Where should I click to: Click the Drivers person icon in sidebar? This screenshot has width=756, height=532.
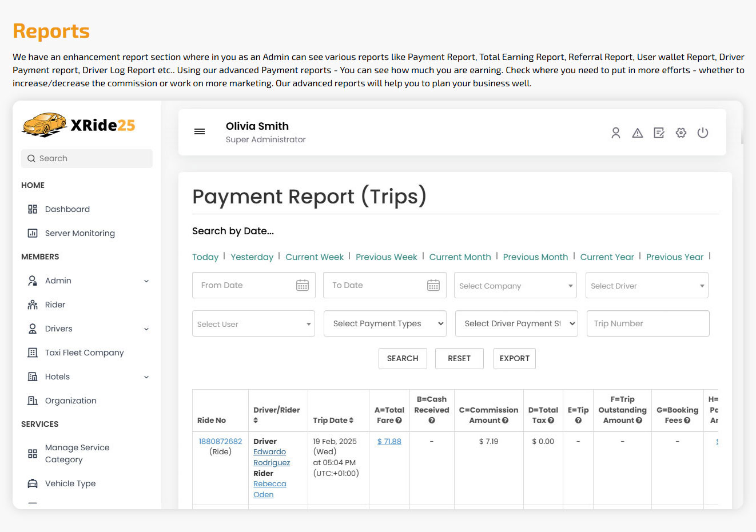point(33,329)
